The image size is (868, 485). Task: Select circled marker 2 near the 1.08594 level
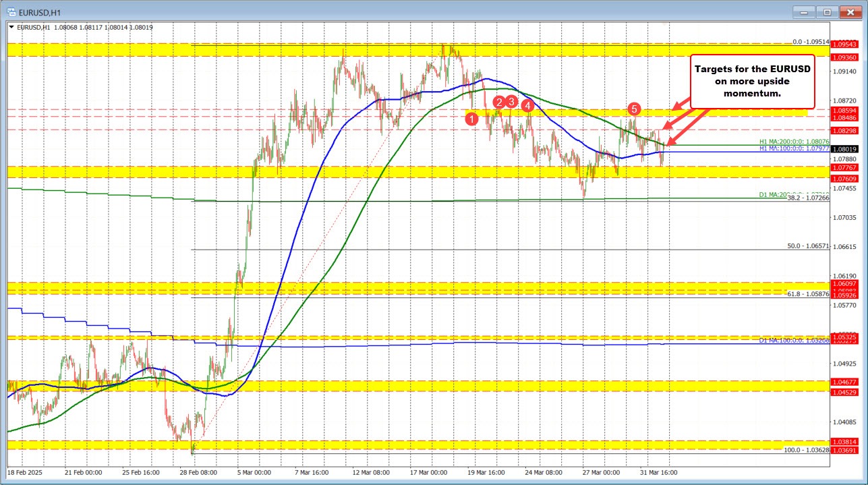[498, 102]
